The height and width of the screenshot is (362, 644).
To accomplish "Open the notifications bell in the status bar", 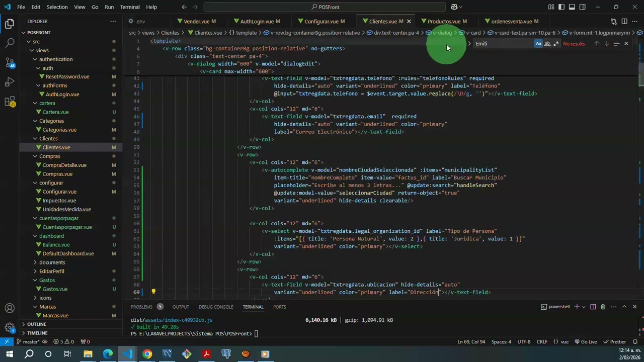I will coord(635,342).
